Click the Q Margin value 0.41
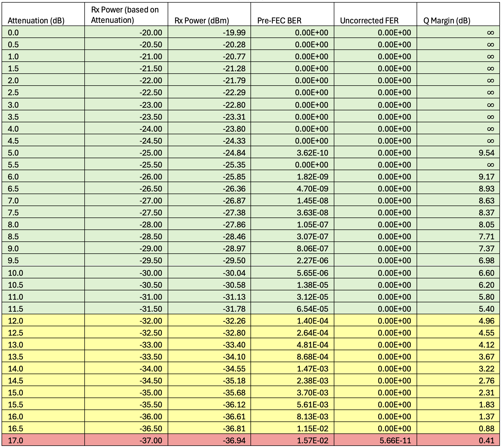This screenshot has width=502, height=448. 458,440
